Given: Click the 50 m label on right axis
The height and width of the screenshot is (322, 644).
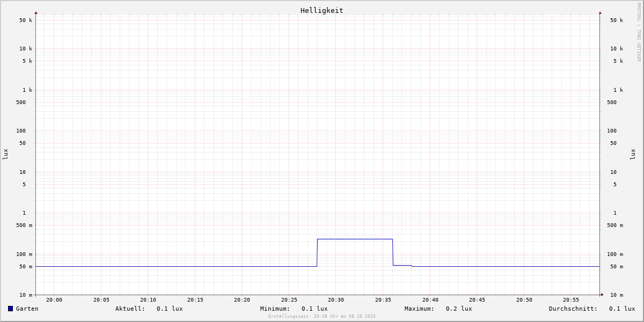Looking at the screenshot, I should (617, 267).
